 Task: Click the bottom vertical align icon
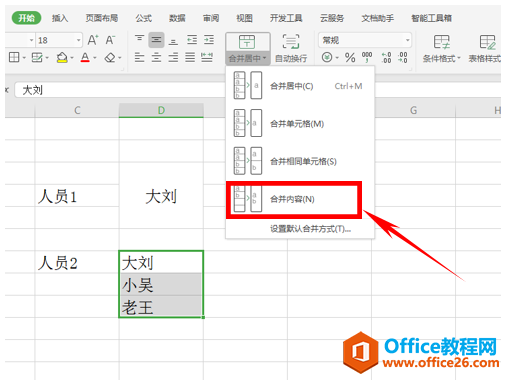tap(173, 41)
